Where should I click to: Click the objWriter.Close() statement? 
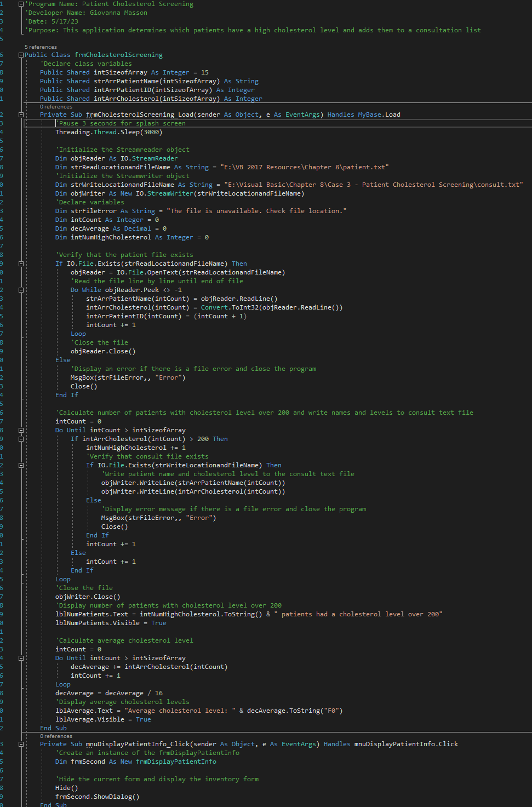88,597
